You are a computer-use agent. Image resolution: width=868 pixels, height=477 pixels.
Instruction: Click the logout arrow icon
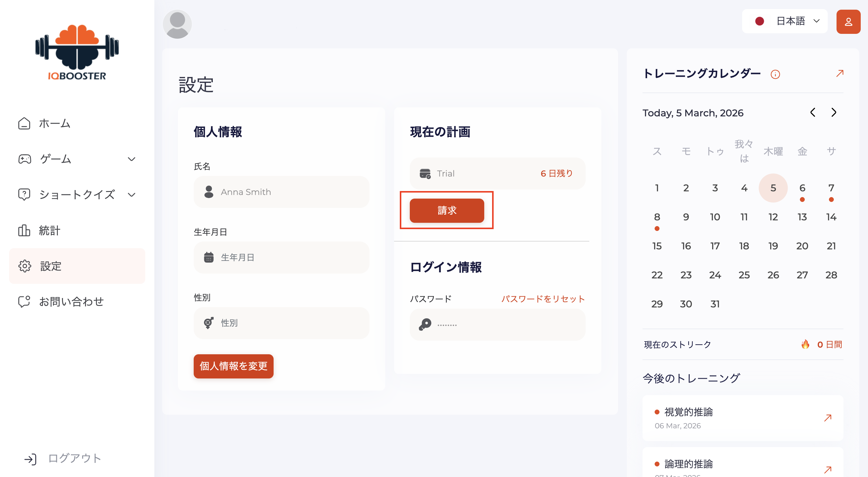(30, 459)
